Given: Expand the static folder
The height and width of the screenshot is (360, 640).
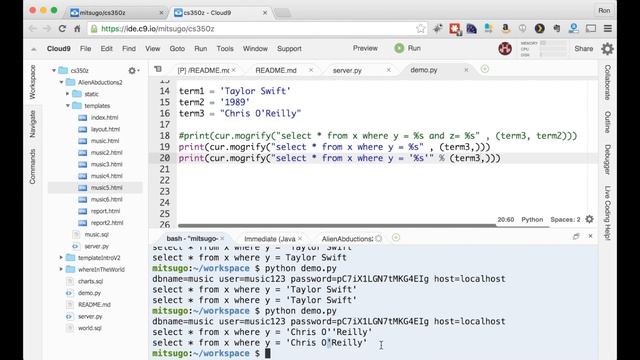Looking at the screenshot, I should (68, 94).
